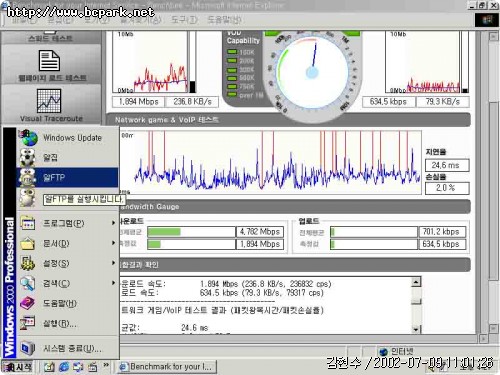The height and width of the screenshot is (375, 500).
Task: Click the download average bandwidth green bar
Action: (164, 232)
